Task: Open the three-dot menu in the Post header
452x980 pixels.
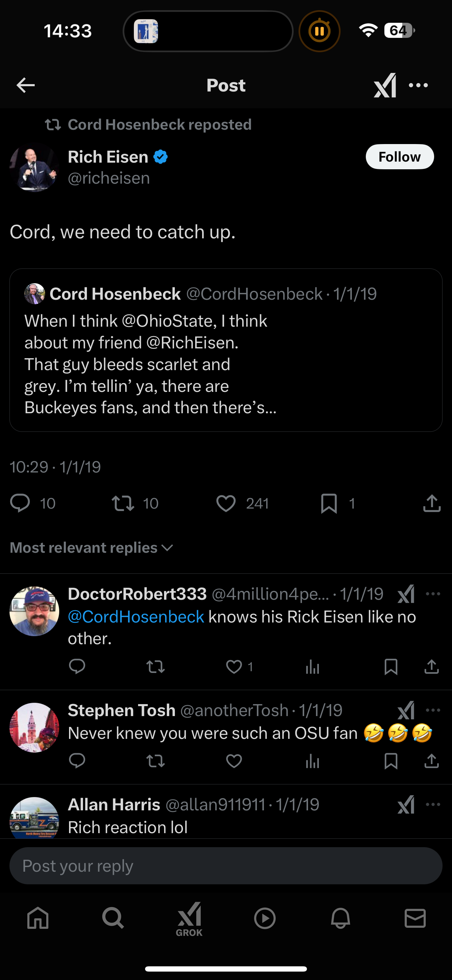Action: [x=418, y=85]
